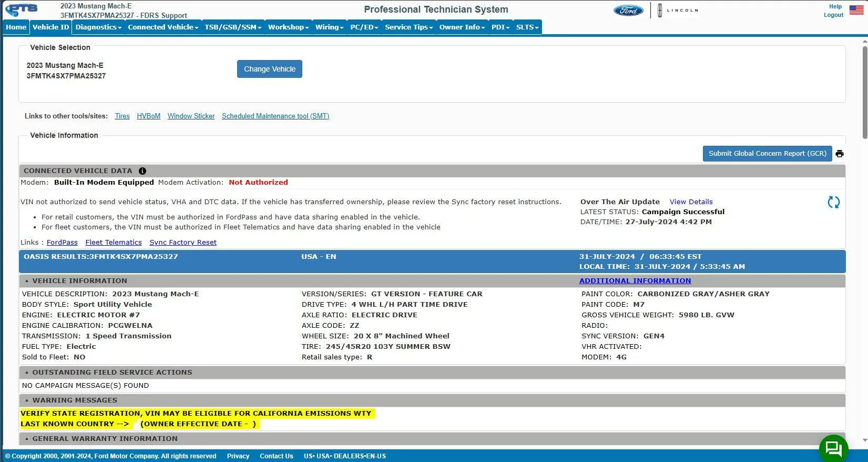This screenshot has height=462, width=868.
Task: Open the Window Sticker link
Action: (x=191, y=116)
